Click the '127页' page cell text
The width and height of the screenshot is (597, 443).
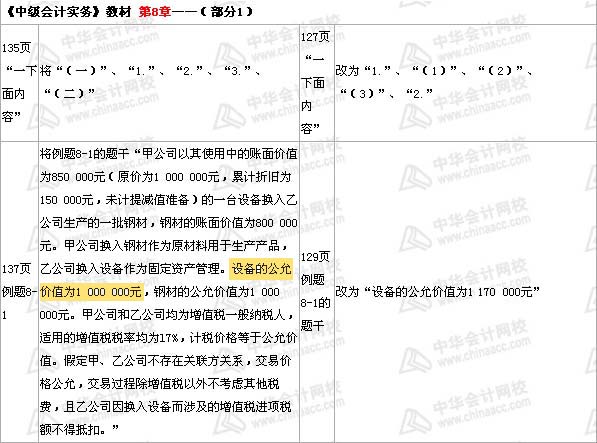(x=315, y=37)
